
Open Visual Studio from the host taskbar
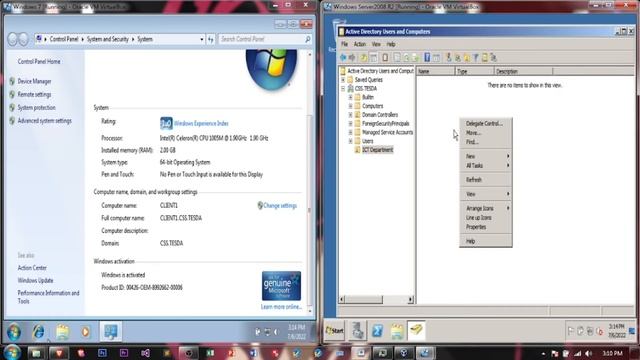pyautogui.click(x=145, y=353)
